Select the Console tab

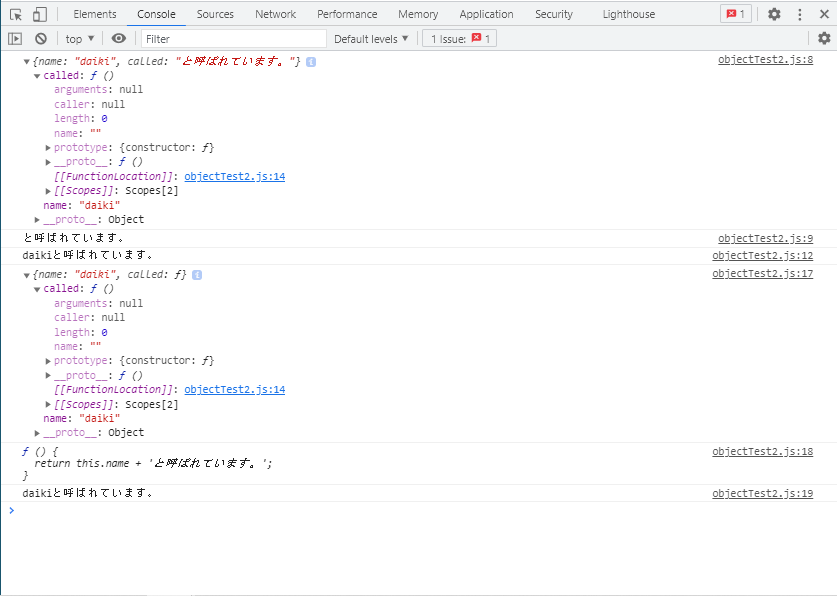click(x=156, y=14)
